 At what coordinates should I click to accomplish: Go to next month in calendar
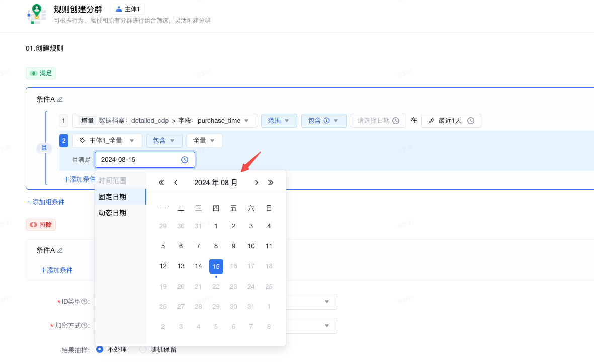(x=257, y=183)
